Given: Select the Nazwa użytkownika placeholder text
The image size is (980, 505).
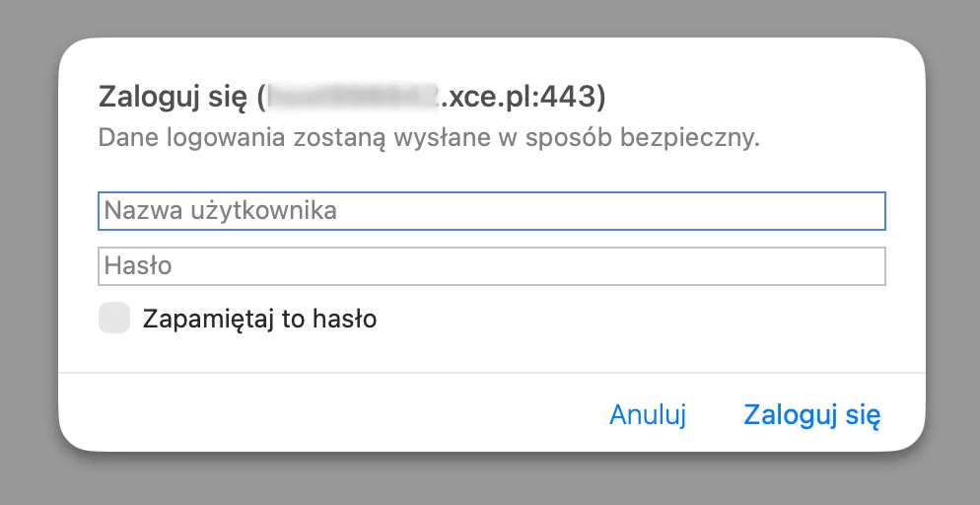Looking at the screenshot, I should pyautogui.click(x=221, y=211).
